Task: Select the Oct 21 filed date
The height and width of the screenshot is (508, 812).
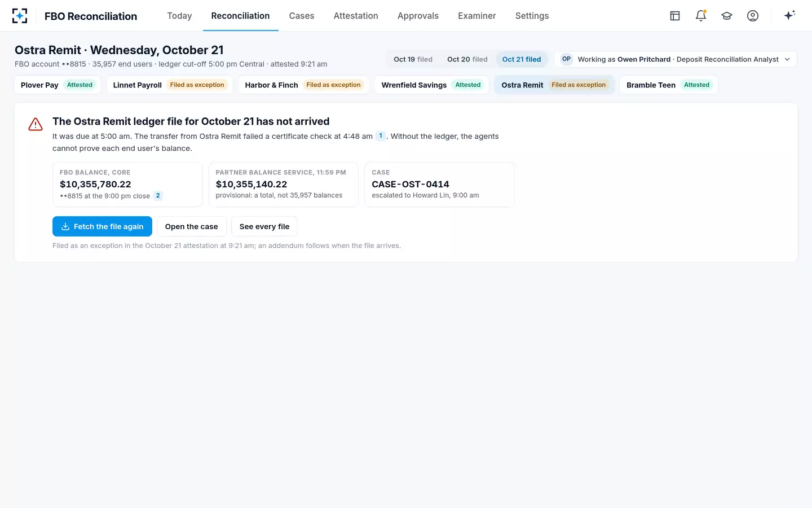Action: pos(522,59)
